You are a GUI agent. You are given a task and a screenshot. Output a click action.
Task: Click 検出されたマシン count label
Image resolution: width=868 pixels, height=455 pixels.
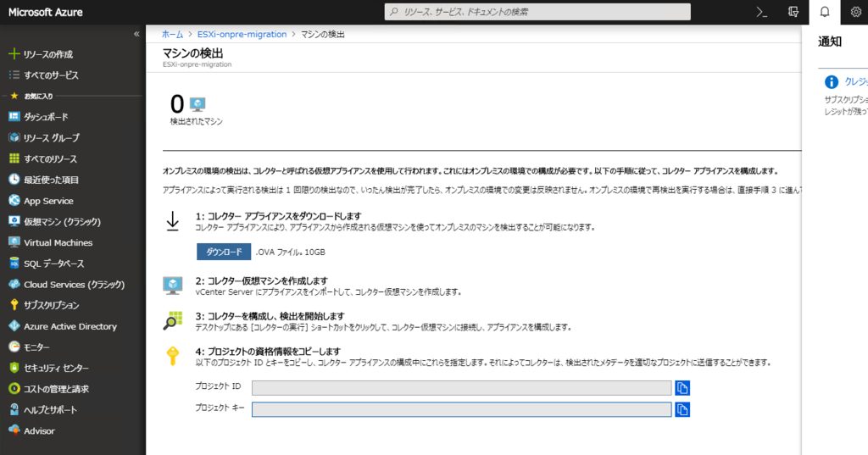[x=196, y=121]
